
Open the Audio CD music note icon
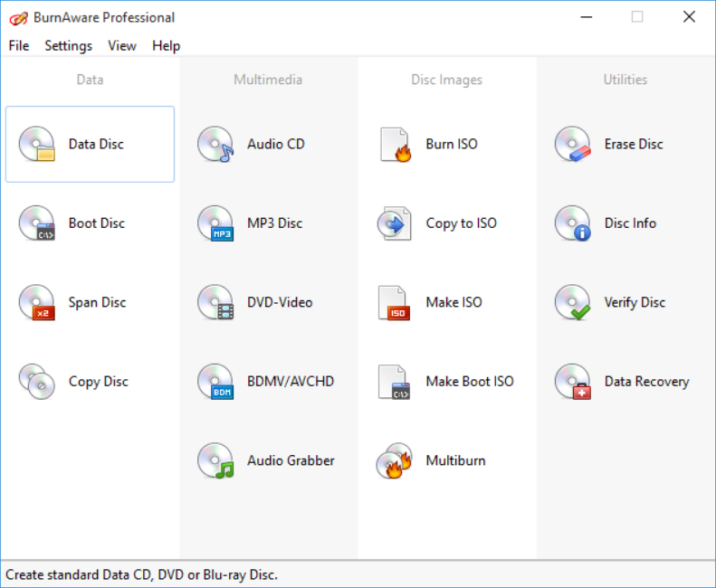[x=215, y=144]
